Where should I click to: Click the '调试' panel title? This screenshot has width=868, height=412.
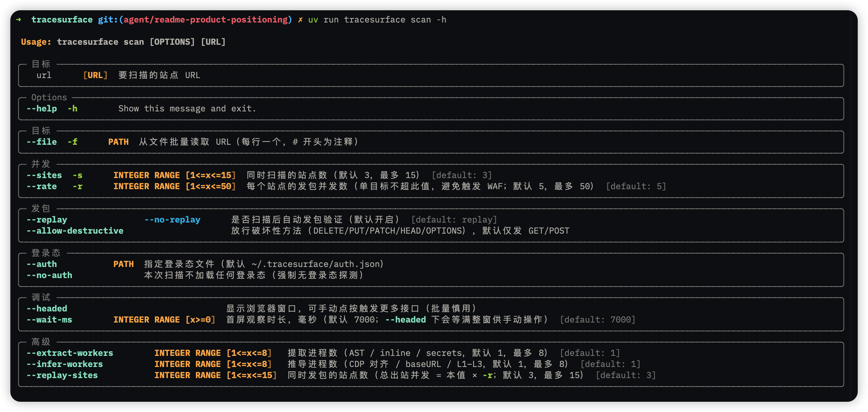tap(41, 298)
